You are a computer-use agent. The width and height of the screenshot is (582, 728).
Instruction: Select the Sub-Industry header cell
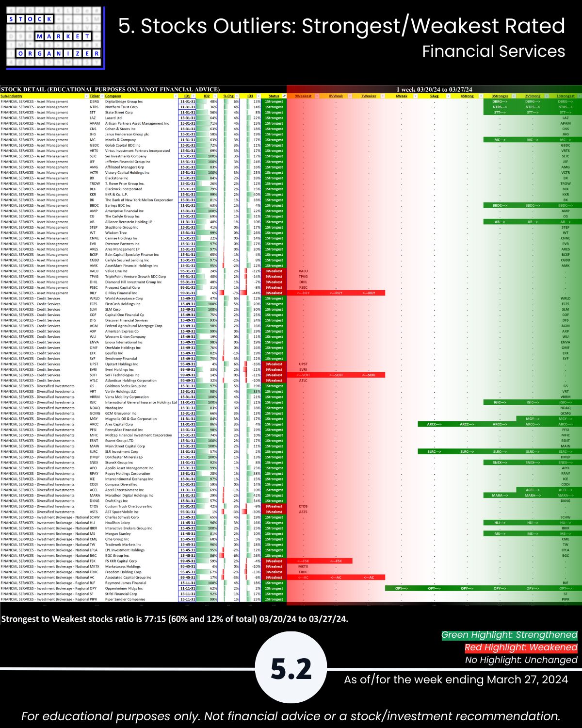pyautogui.click(x=44, y=96)
